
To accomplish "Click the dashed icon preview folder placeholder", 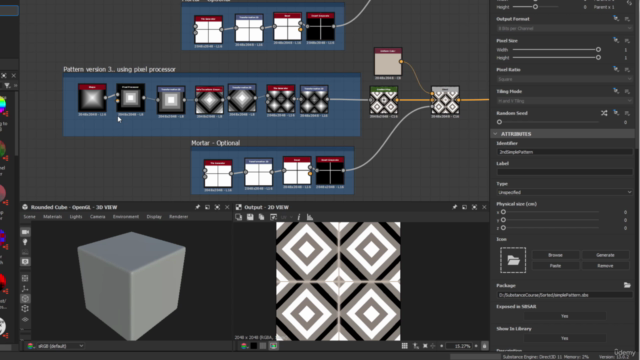I will [513, 260].
